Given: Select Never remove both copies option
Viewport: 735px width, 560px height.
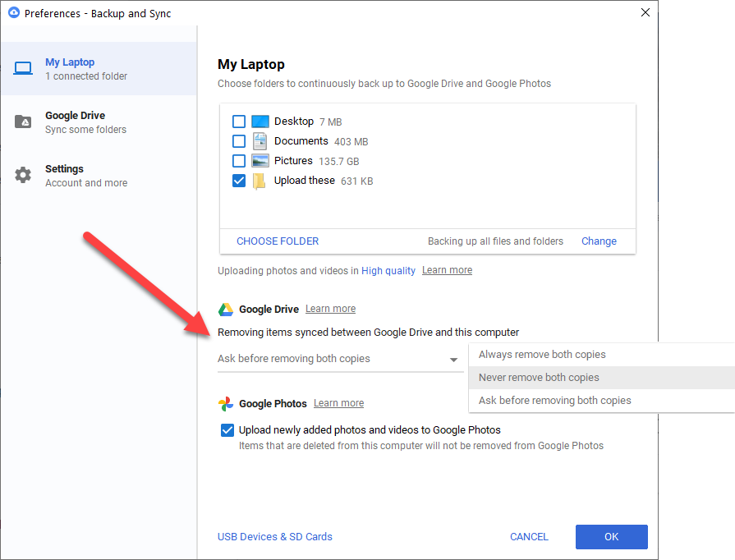Looking at the screenshot, I should [x=602, y=378].
